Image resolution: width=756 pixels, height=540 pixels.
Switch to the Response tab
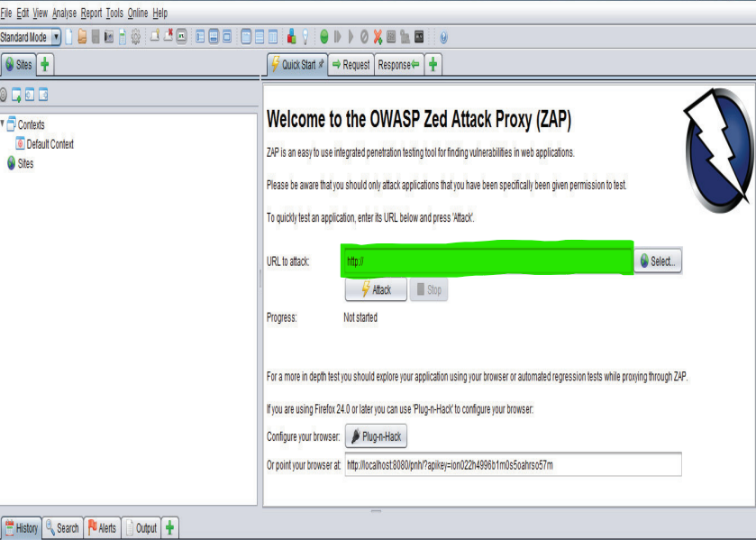pos(399,65)
